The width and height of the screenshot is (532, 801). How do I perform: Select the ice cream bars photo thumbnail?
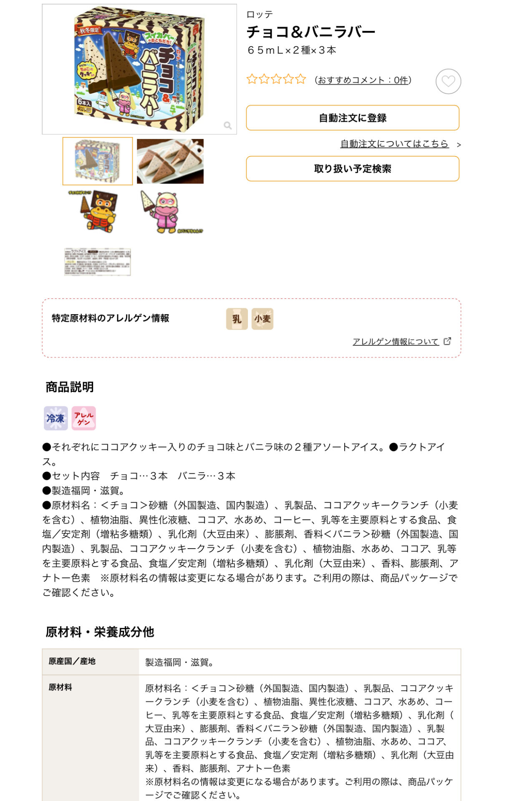(x=170, y=161)
